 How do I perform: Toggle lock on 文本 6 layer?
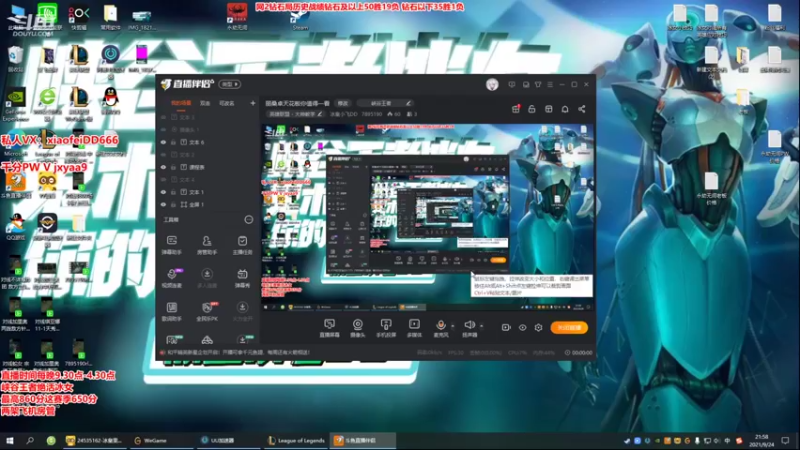tap(173, 142)
